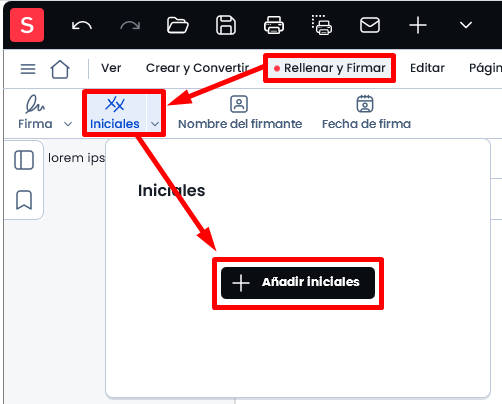Save document using floppy disk icon
The image size is (502, 404).
coord(226,25)
